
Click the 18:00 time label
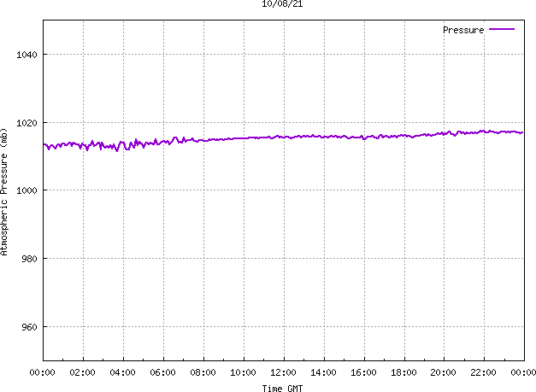point(403,372)
